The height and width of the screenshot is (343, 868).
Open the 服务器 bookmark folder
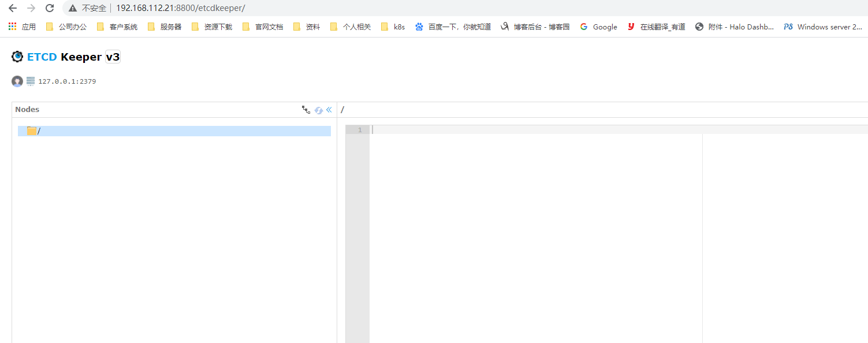[165, 27]
